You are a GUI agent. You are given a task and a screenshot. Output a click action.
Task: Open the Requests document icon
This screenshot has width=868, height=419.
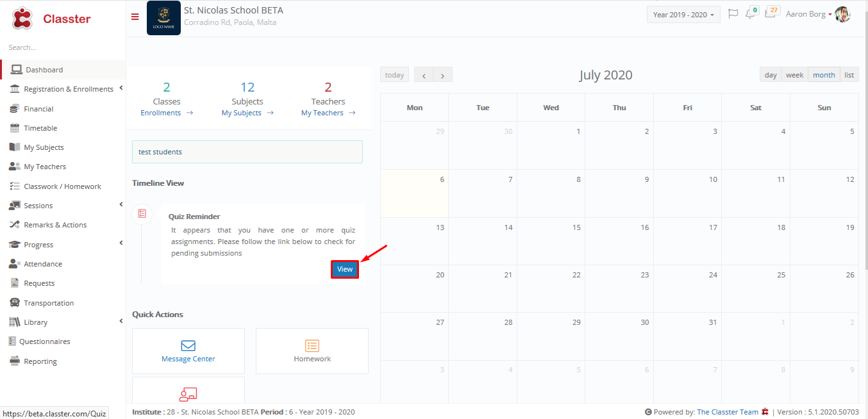tap(15, 283)
